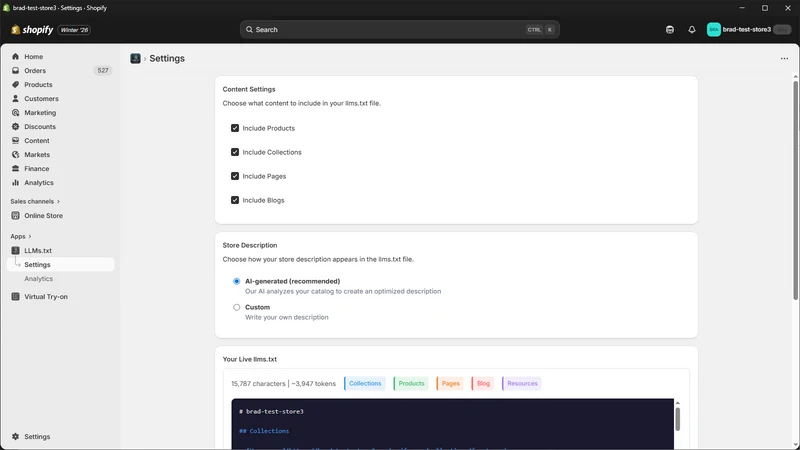Open Finance in sidebar
The height and width of the screenshot is (450, 800).
37,168
